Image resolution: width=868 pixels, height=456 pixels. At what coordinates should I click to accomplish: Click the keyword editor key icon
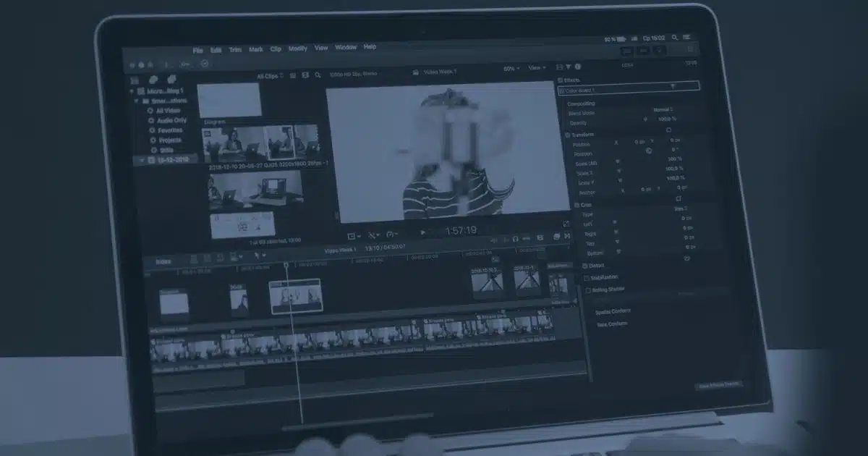[185, 64]
